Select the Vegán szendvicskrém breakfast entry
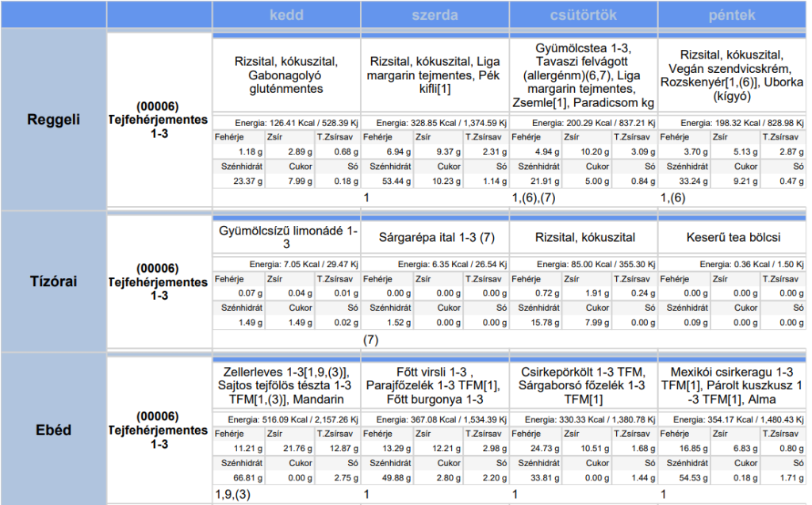This screenshot has height=505, width=812. click(731, 75)
